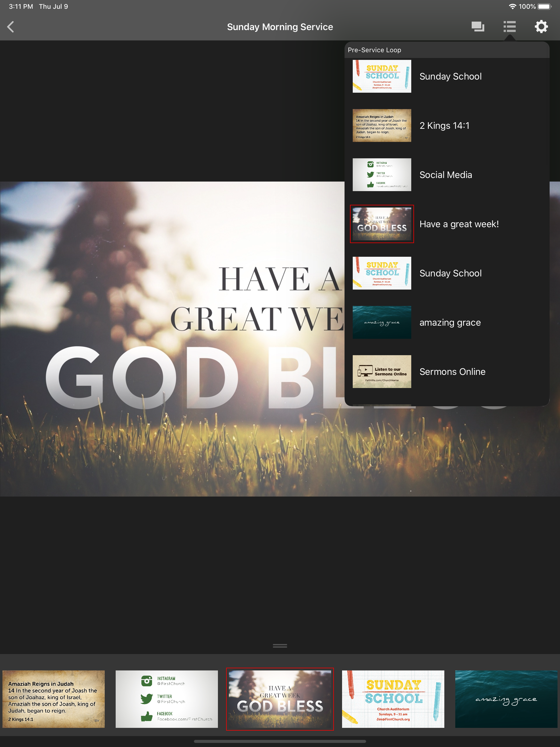Choose Social Media slide entry
The height and width of the screenshot is (747, 560).
445,175
